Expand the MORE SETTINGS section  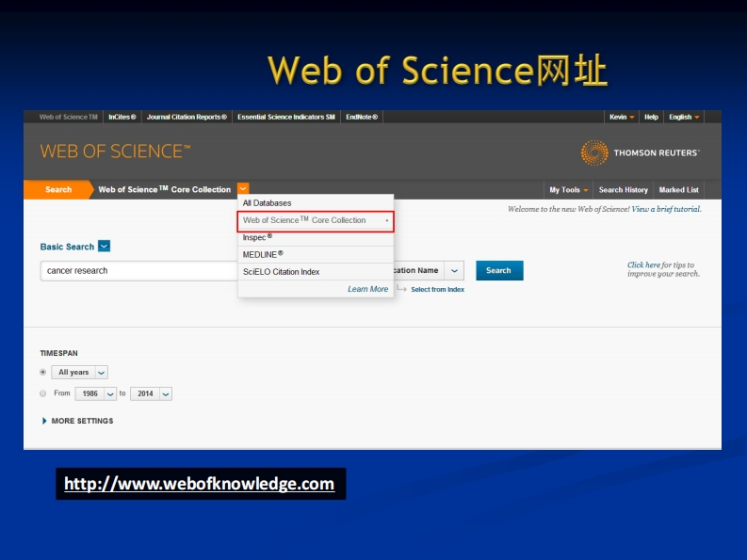tap(77, 421)
